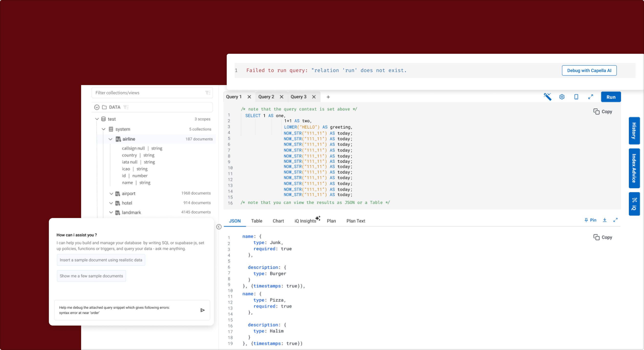Select the Chart results tab
Viewport: 644px width, 350px height.
[278, 221]
